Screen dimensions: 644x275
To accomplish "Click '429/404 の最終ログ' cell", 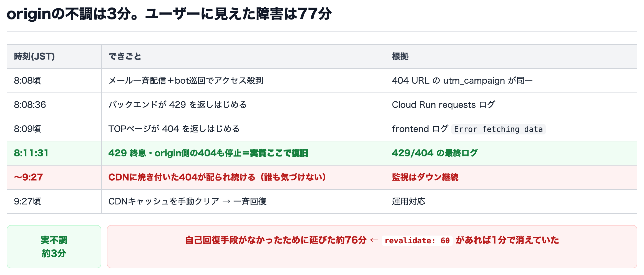I will coord(511,153).
